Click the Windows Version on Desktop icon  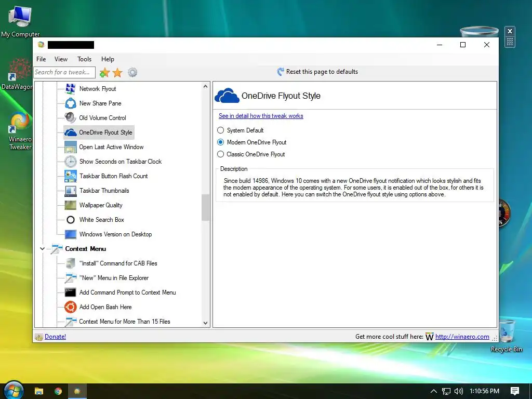click(71, 234)
